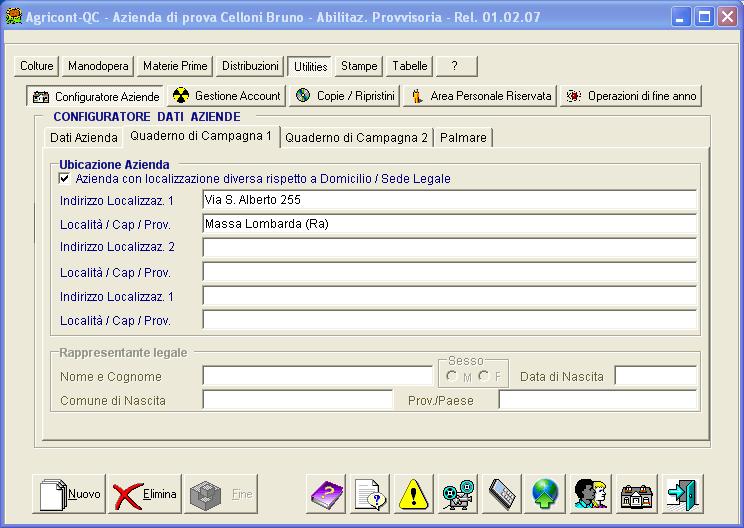This screenshot has width=744, height=528.
Task: Click the yellow warning triangle icon
Action: tap(413, 494)
